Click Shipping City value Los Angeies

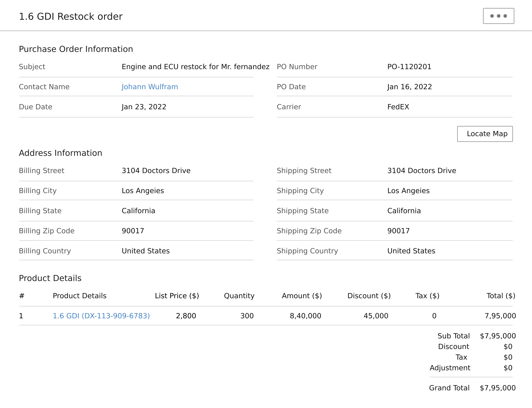[x=408, y=191]
